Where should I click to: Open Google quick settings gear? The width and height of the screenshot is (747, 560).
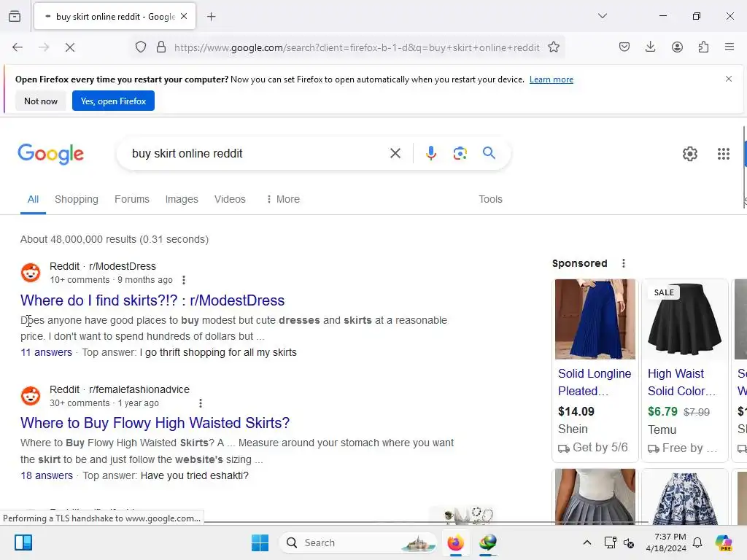click(690, 154)
